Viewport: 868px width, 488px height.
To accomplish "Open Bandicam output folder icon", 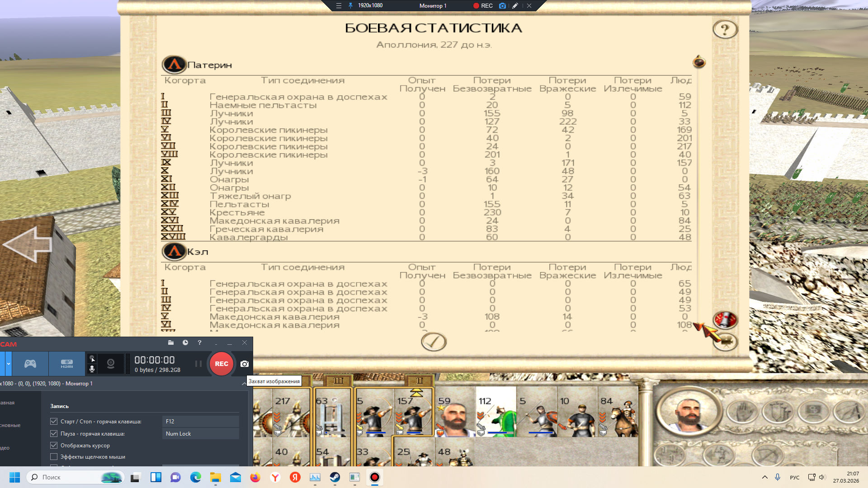I will tap(171, 343).
